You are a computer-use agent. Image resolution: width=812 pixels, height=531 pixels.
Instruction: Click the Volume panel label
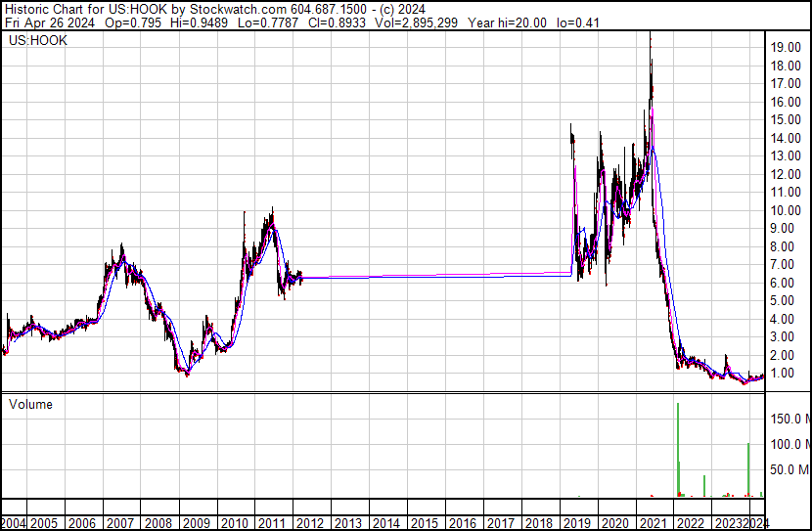30,404
